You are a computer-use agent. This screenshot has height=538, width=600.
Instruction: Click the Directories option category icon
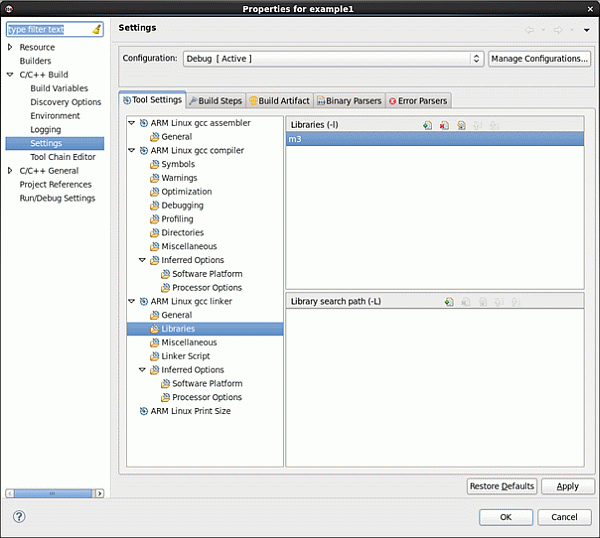155,233
